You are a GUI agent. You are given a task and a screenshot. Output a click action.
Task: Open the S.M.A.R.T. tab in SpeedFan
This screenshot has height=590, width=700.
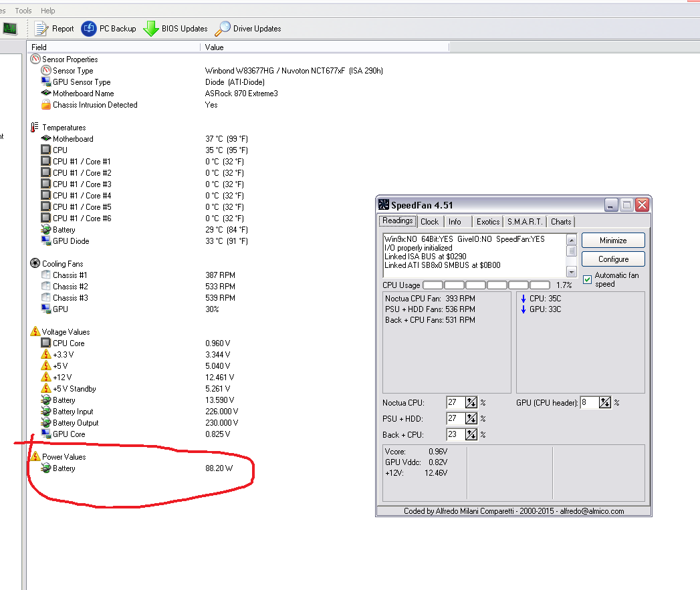525,222
